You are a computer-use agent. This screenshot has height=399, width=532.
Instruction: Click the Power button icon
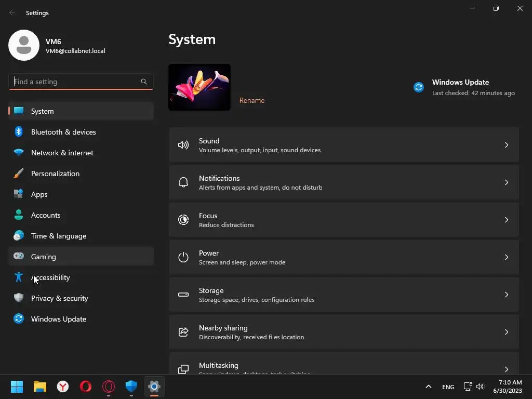click(x=183, y=257)
